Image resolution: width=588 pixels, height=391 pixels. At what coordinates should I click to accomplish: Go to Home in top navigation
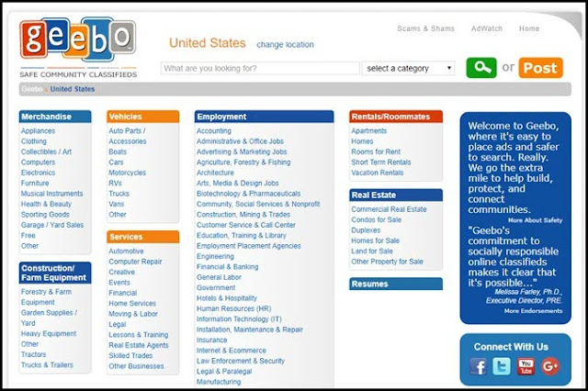click(x=529, y=28)
